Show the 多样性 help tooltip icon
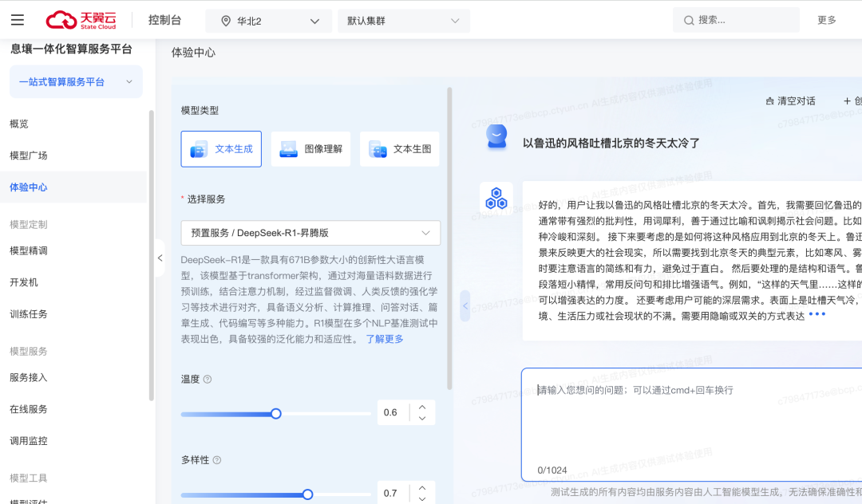Screen dimensions: 862x504 (x=216, y=460)
